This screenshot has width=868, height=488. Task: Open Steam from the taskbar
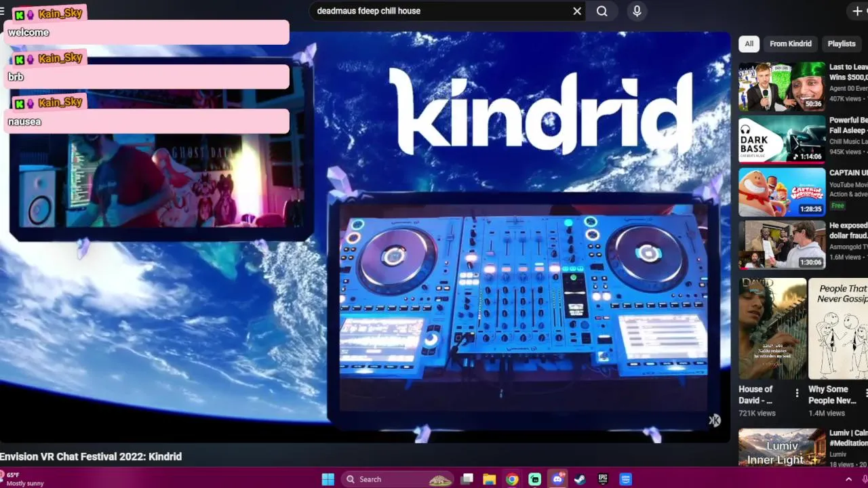tap(580, 479)
